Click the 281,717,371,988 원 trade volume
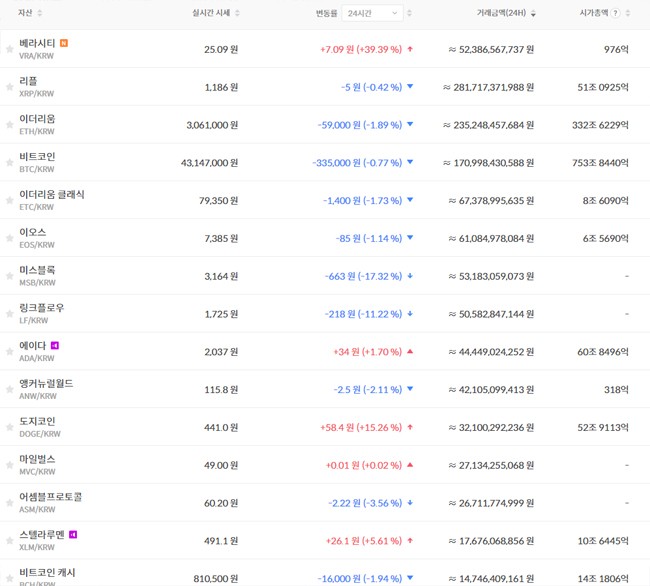This screenshot has width=650, height=586. [488, 87]
